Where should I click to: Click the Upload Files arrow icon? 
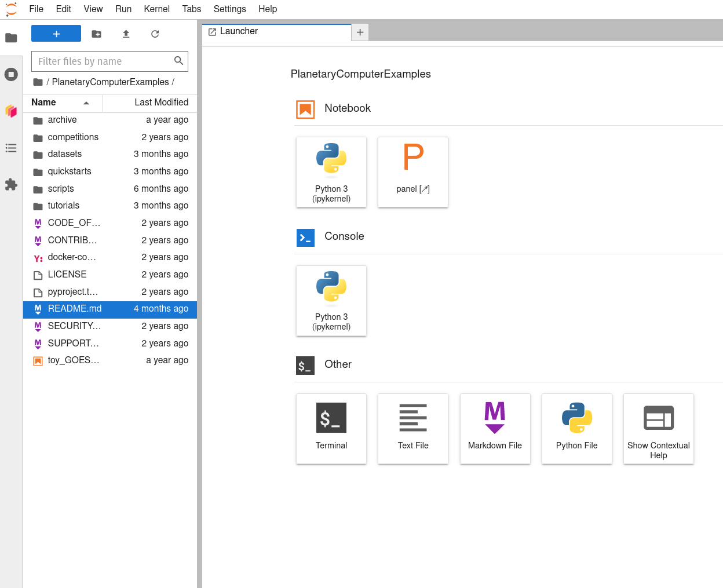coord(126,34)
